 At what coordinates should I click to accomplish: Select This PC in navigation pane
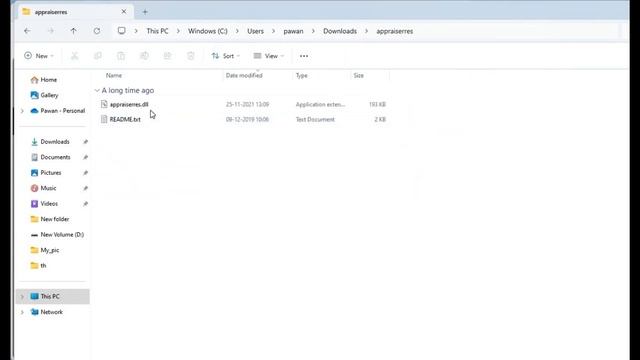point(53,296)
